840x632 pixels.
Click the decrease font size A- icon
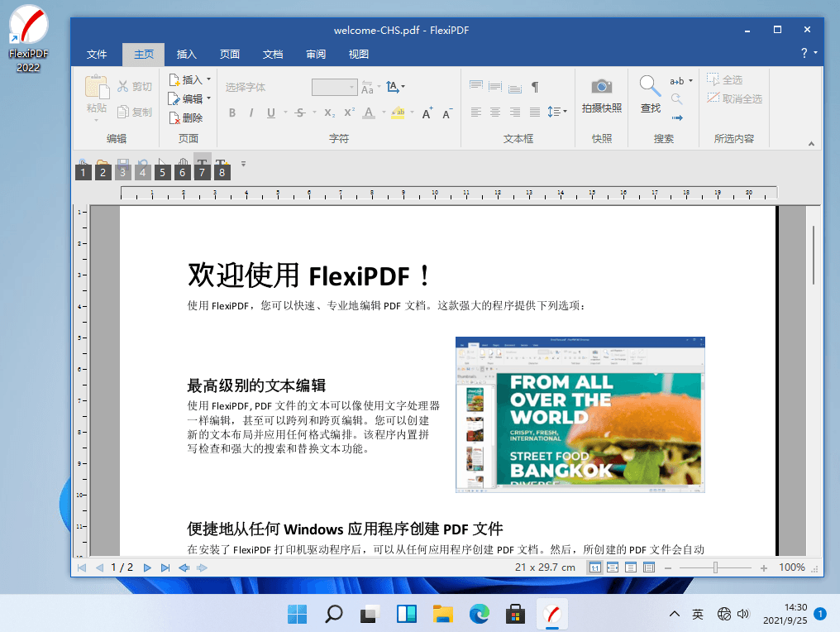click(446, 113)
